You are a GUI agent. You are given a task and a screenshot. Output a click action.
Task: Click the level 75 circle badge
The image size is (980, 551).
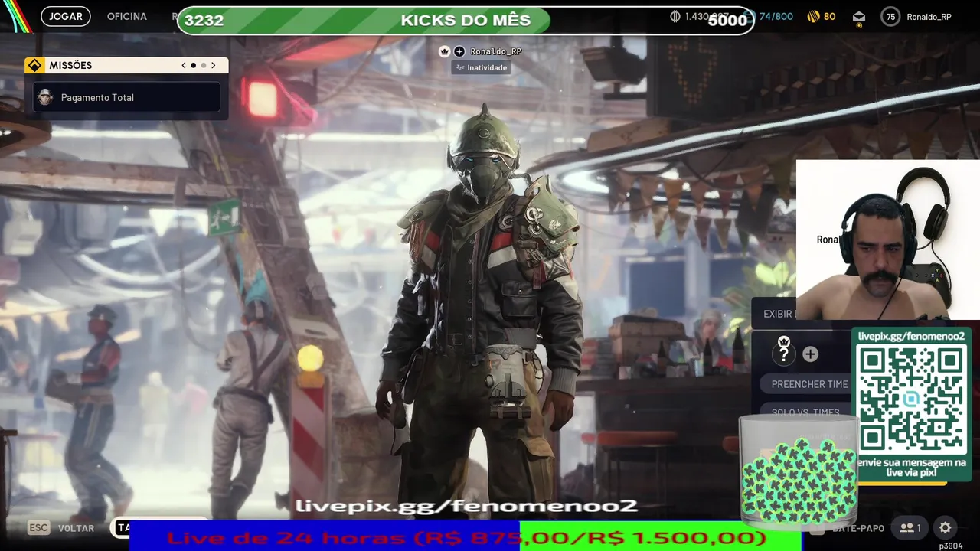(890, 17)
